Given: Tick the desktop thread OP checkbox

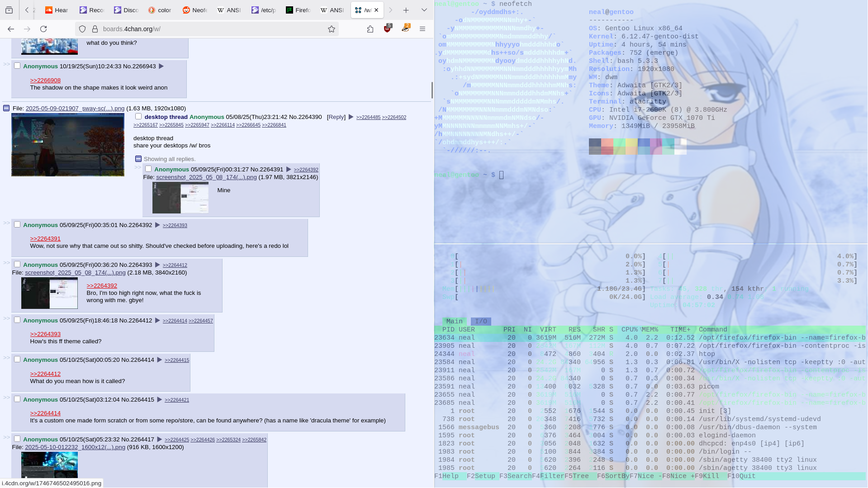Looking at the screenshot, I should 138,117.
